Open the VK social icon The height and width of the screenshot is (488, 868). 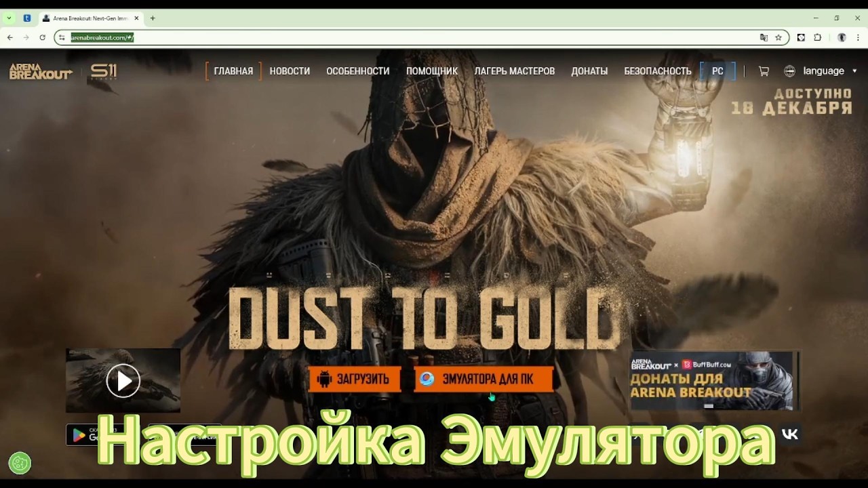pyautogui.click(x=789, y=434)
